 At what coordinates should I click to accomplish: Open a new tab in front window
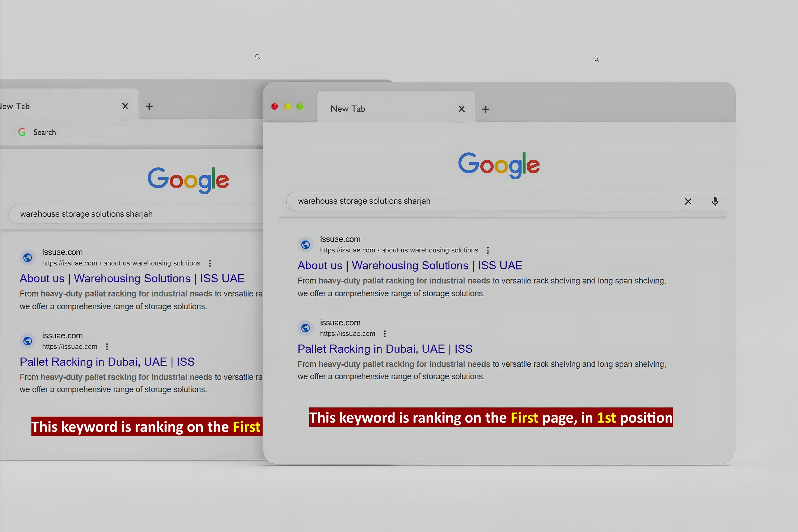[485, 109]
